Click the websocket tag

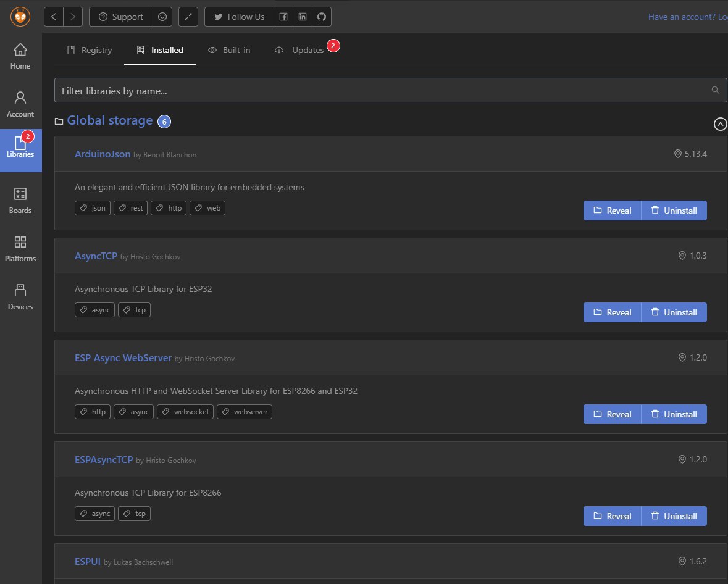(185, 412)
